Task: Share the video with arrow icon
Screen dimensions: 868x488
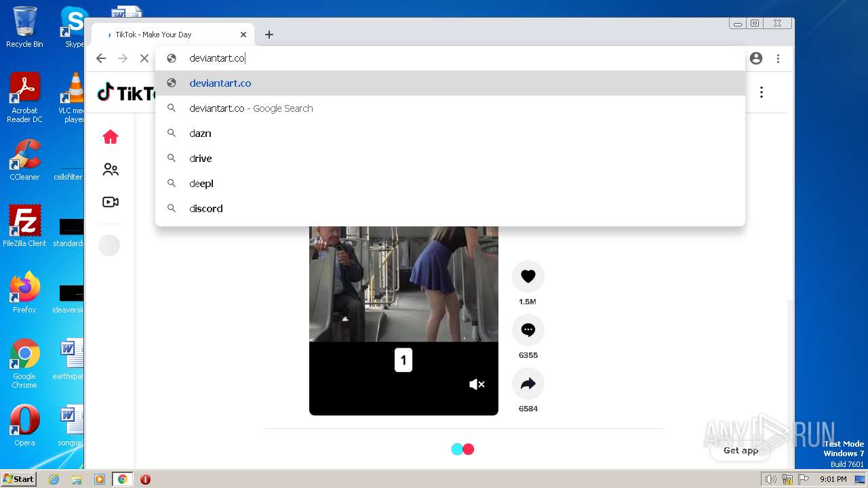Action: (528, 384)
